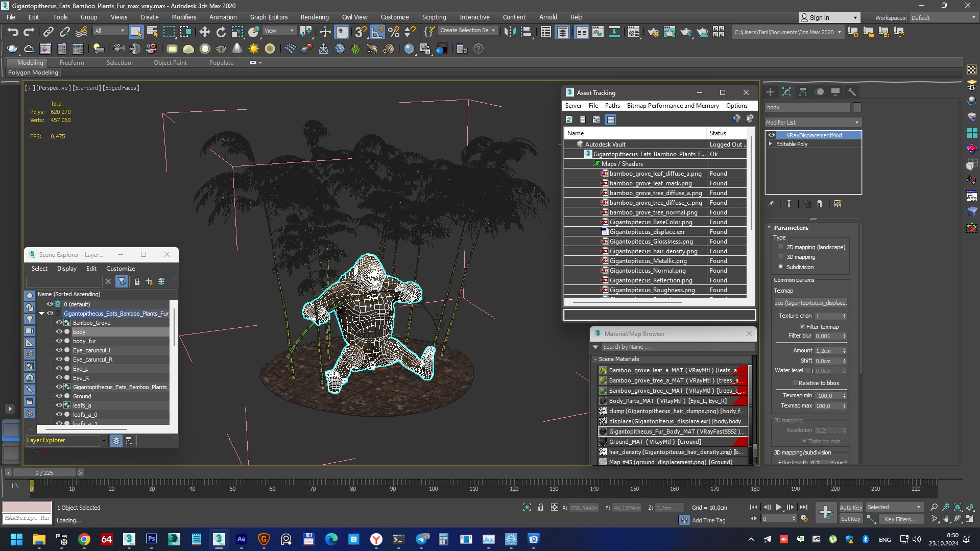Open the Workspaces Default dropdown

point(943,17)
